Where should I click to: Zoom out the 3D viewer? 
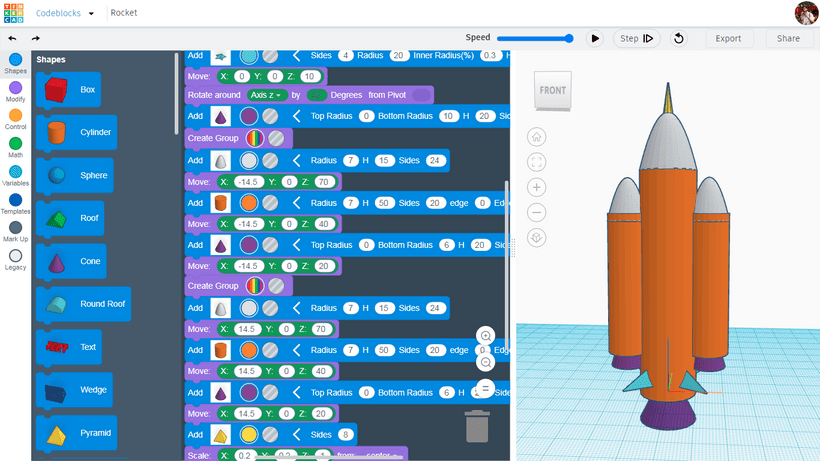tap(537, 212)
